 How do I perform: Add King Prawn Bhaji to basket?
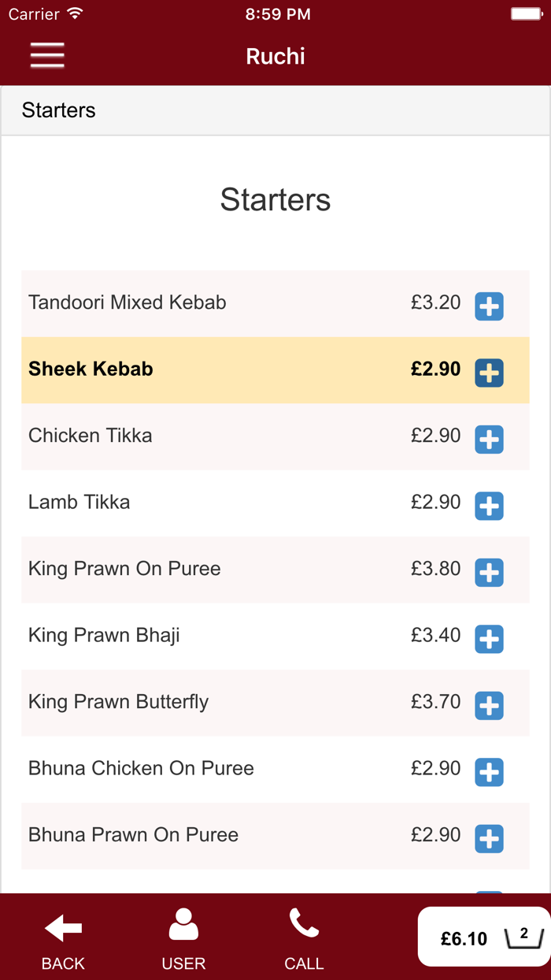coord(489,639)
